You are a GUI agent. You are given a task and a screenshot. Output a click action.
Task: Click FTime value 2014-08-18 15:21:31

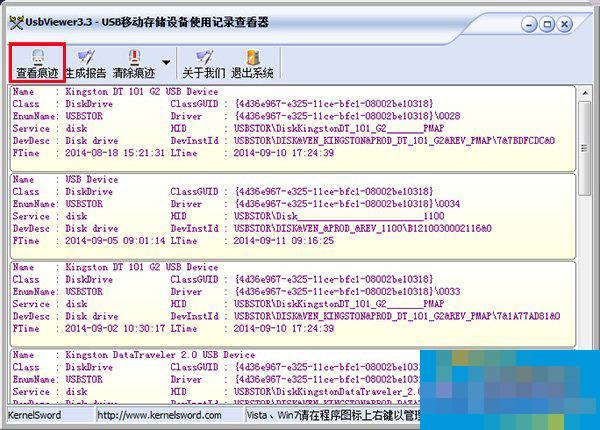pos(115,153)
